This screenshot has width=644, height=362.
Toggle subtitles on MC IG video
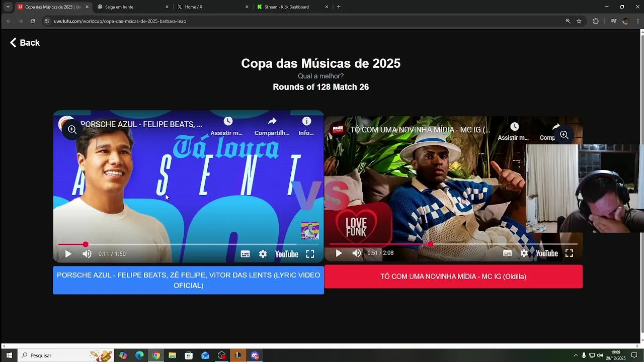507,253
